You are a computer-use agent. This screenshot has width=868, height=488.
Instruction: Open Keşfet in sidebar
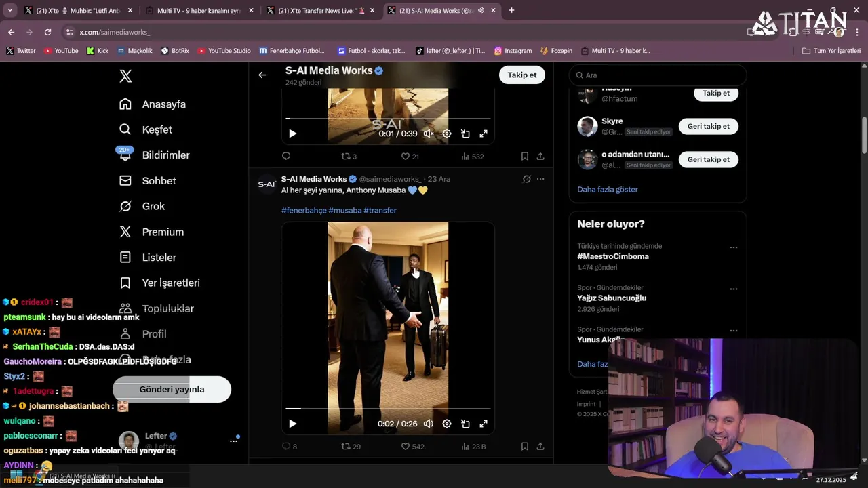coord(146,129)
